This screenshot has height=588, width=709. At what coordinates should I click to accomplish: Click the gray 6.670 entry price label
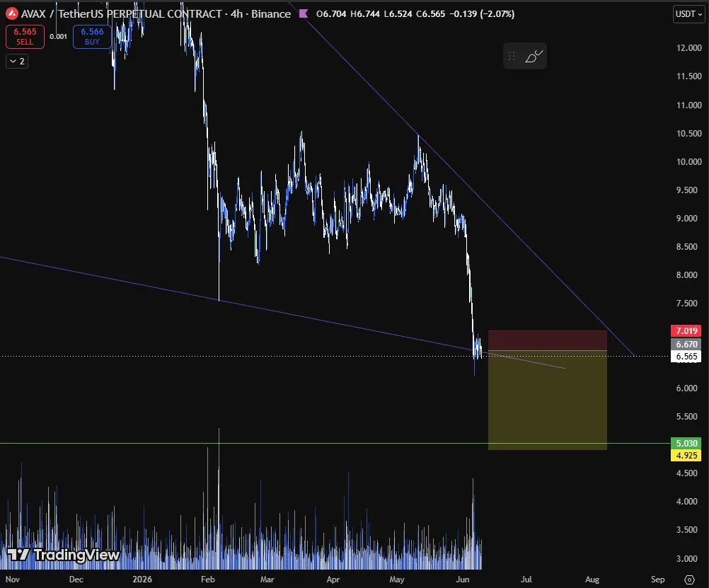(x=686, y=344)
